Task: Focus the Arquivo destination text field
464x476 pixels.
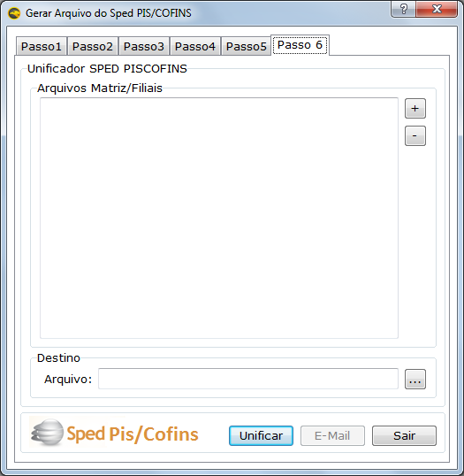Action: tap(248, 379)
